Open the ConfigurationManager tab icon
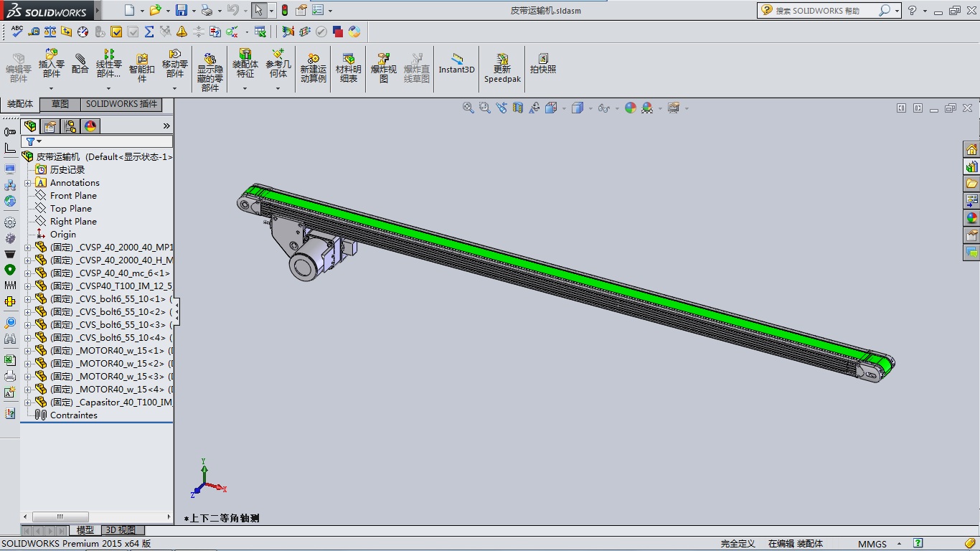 (x=70, y=126)
